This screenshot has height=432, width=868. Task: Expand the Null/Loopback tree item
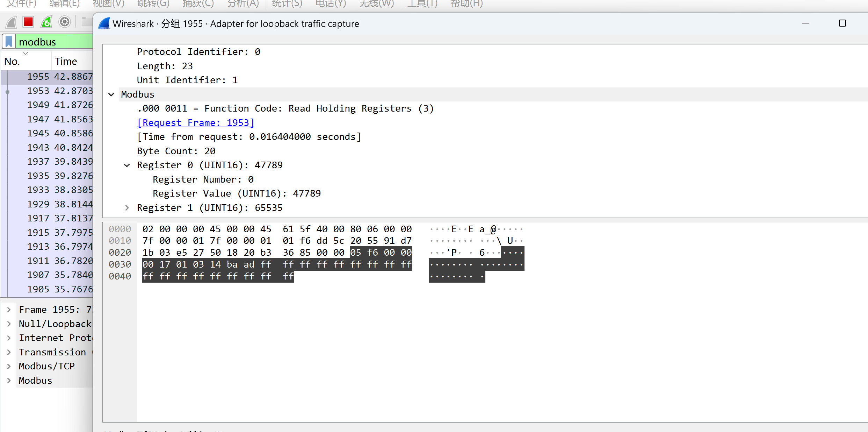[x=9, y=324]
